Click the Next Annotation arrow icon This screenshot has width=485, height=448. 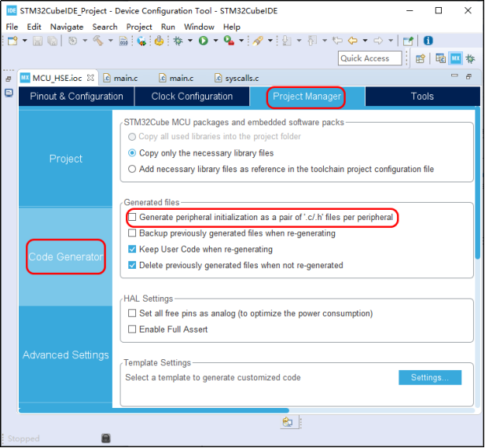click(287, 41)
